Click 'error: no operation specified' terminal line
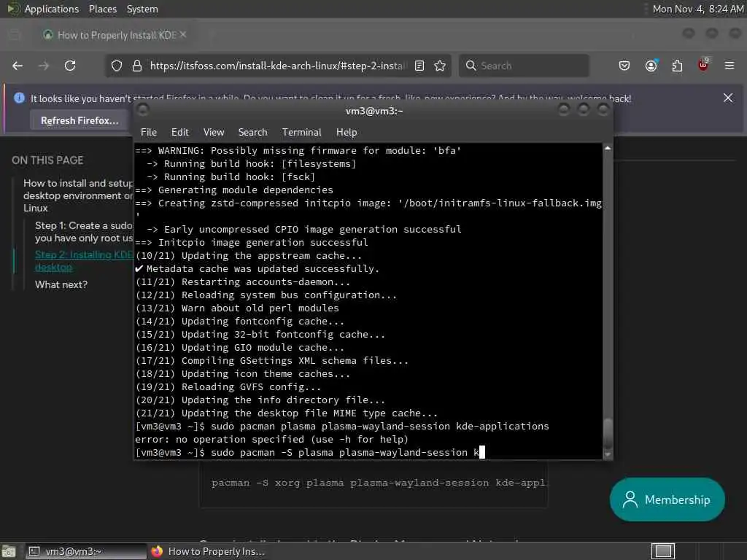 point(271,439)
